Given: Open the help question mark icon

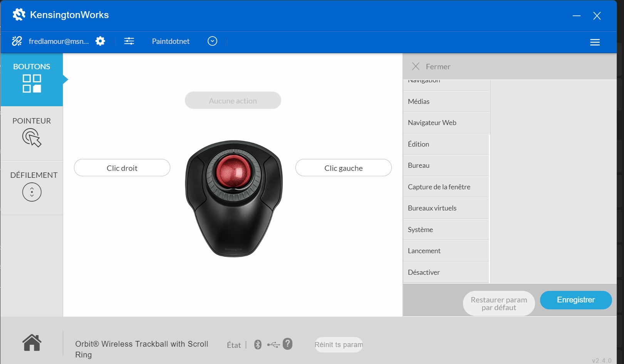Looking at the screenshot, I should [287, 344].
